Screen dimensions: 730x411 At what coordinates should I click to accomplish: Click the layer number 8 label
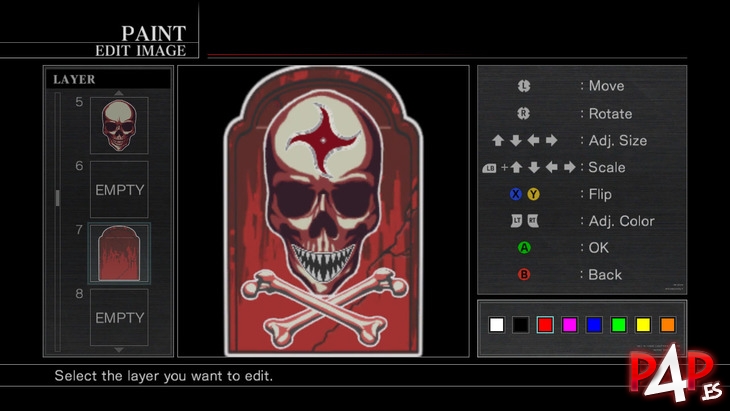click(x=79, y=294)
